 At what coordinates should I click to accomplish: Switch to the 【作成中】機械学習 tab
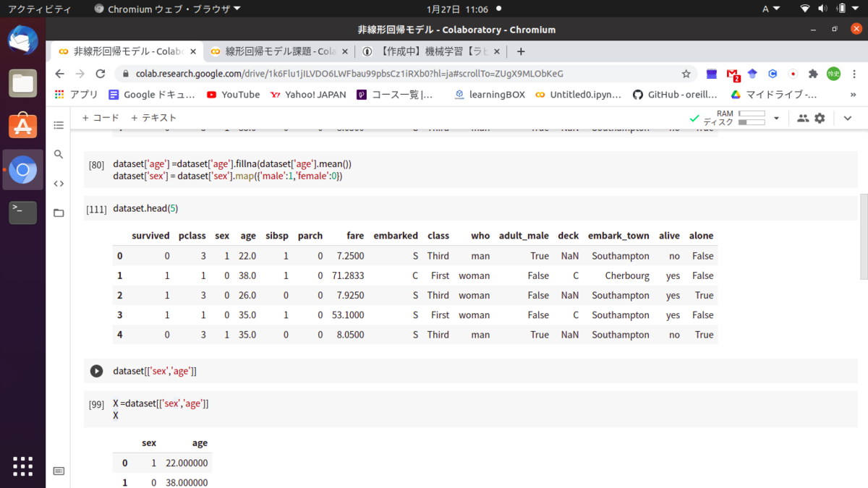(x=432, y=51)
